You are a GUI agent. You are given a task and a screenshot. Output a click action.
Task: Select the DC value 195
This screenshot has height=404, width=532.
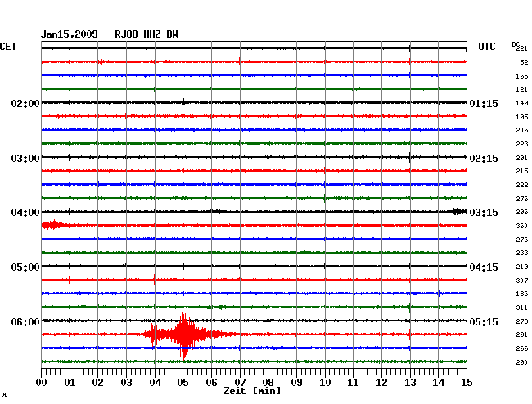coord(522,117)
